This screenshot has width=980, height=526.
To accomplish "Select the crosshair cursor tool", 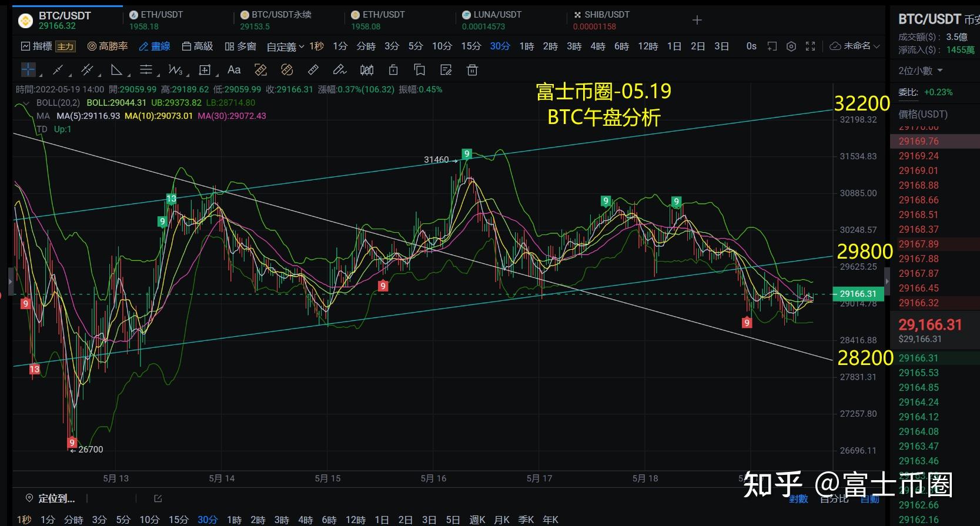I will point(28,70).
